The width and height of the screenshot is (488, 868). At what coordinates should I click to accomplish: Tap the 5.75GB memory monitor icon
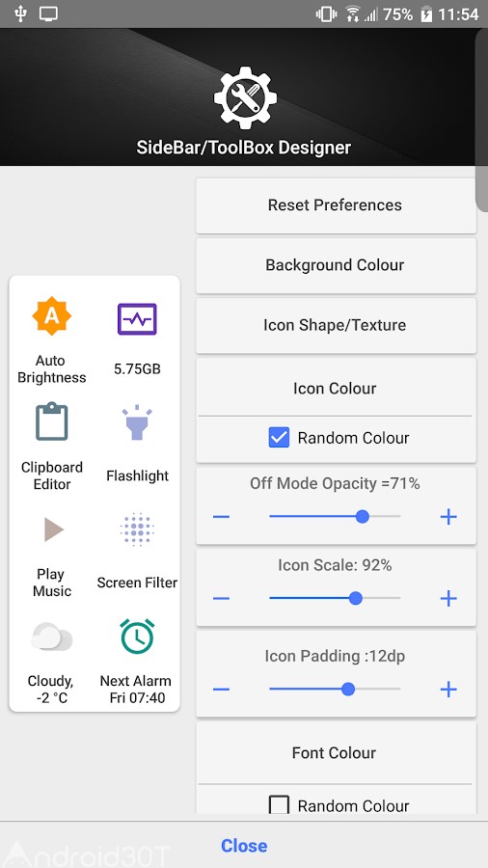137,319
